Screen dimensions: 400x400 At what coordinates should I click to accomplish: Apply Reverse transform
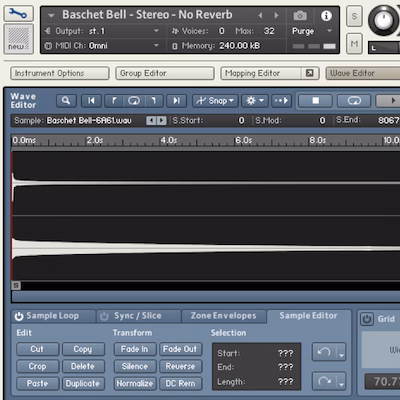[180, 366]
